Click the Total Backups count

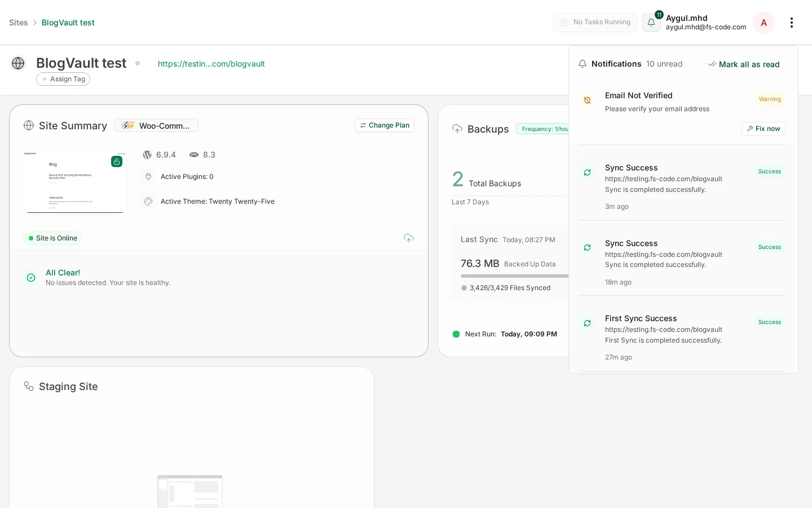click(458, 179)
